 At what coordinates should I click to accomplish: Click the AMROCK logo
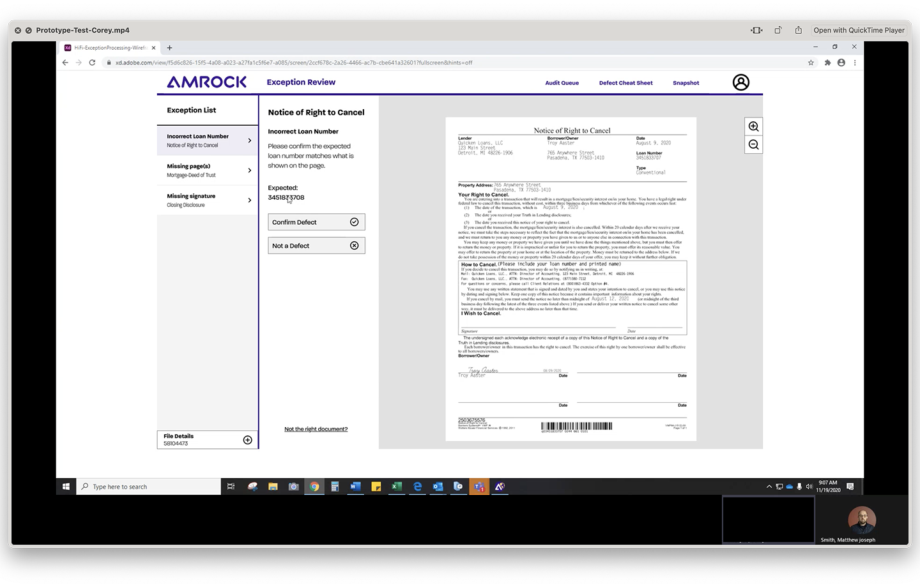click(206, 82)
